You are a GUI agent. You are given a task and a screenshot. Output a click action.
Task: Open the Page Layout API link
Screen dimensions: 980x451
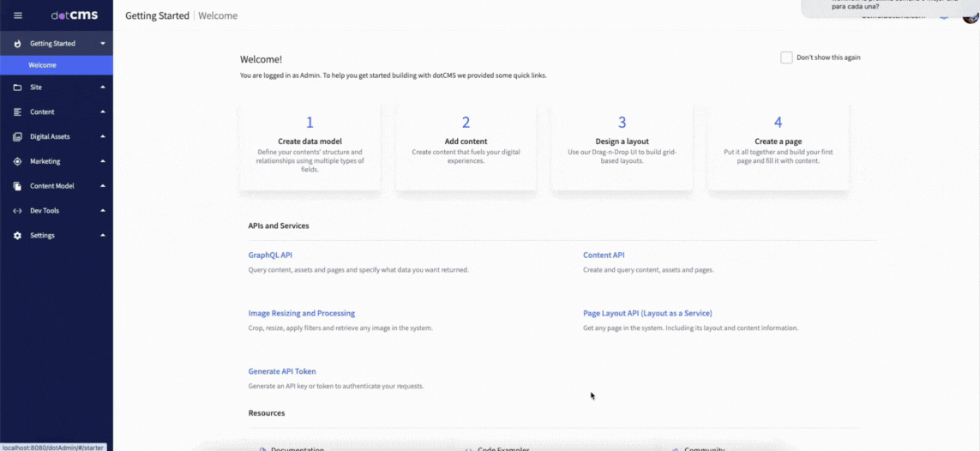[x=647, y=314]
